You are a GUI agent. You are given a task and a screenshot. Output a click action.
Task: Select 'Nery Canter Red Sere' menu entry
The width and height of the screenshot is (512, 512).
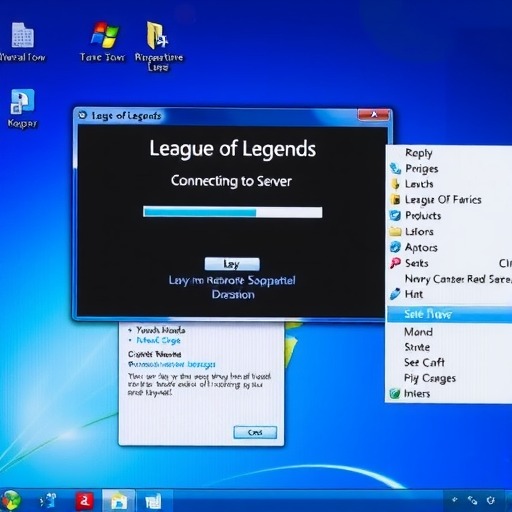458,279
